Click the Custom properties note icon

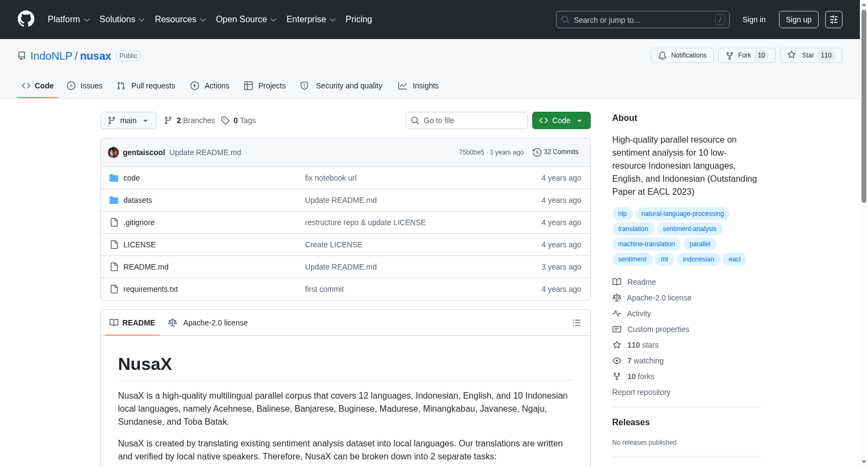point(617,329)
